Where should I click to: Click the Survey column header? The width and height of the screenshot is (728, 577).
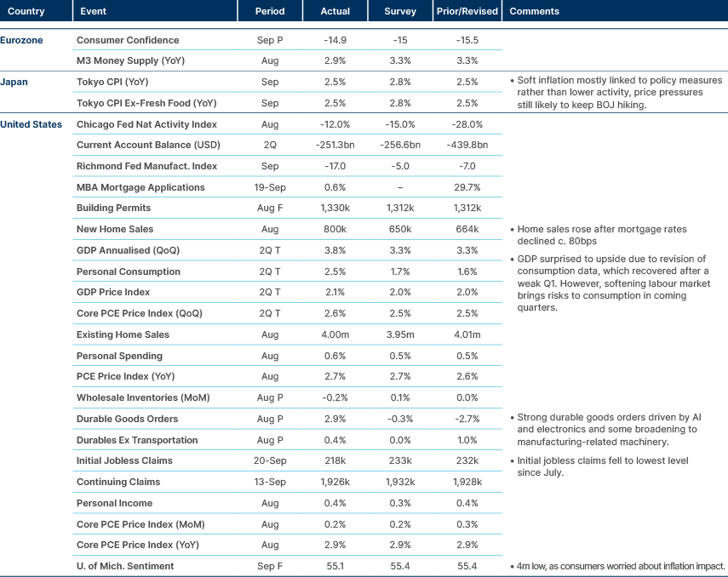[x=400, y=11]
